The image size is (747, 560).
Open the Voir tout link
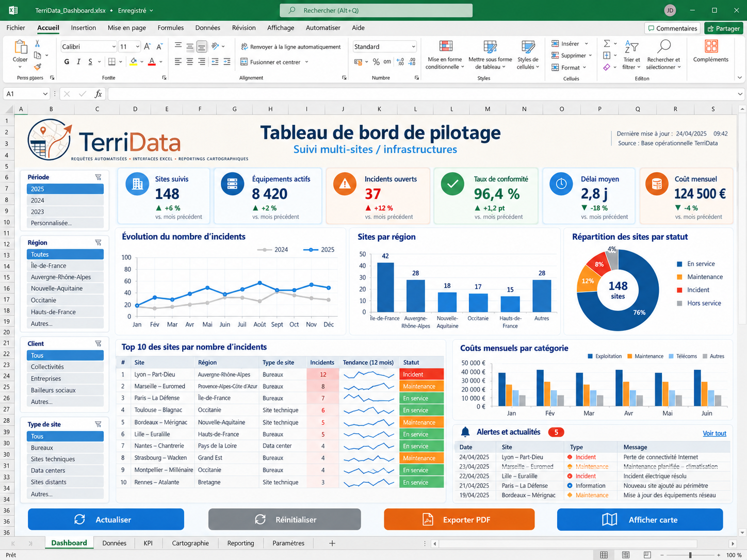[x=714, y=433]
